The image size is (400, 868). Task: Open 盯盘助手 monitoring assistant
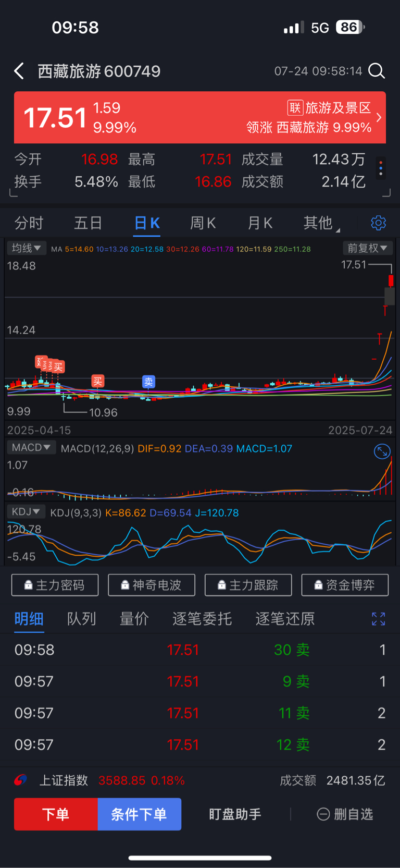(x=235, y=814)
